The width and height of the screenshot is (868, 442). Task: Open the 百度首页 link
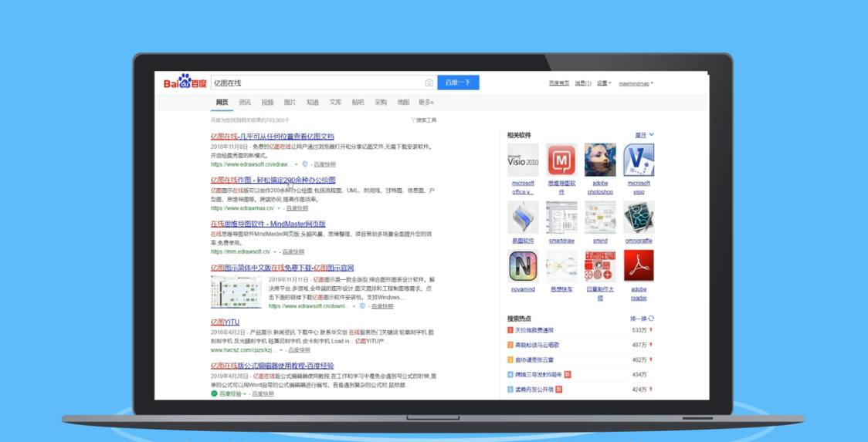(559, 83)
